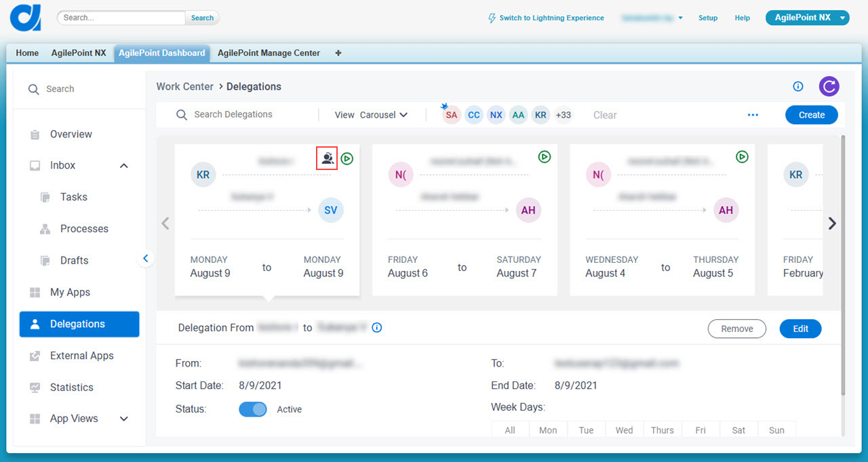Select the NX user filter avatar
Image resolution: width=868 pixels, height=462 pixels.
[496, 115]
